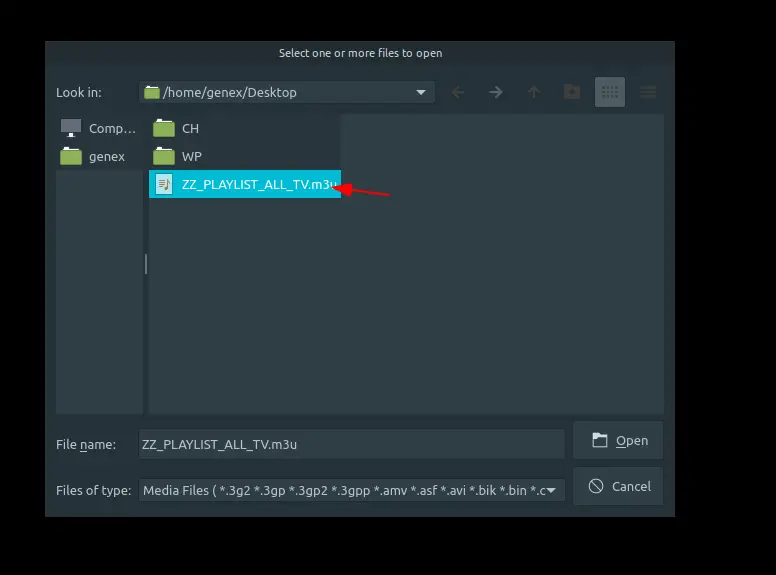This screenshot has width=776, height=575.
Task: Click the File name input field
Action: click(x=351, y=444)
